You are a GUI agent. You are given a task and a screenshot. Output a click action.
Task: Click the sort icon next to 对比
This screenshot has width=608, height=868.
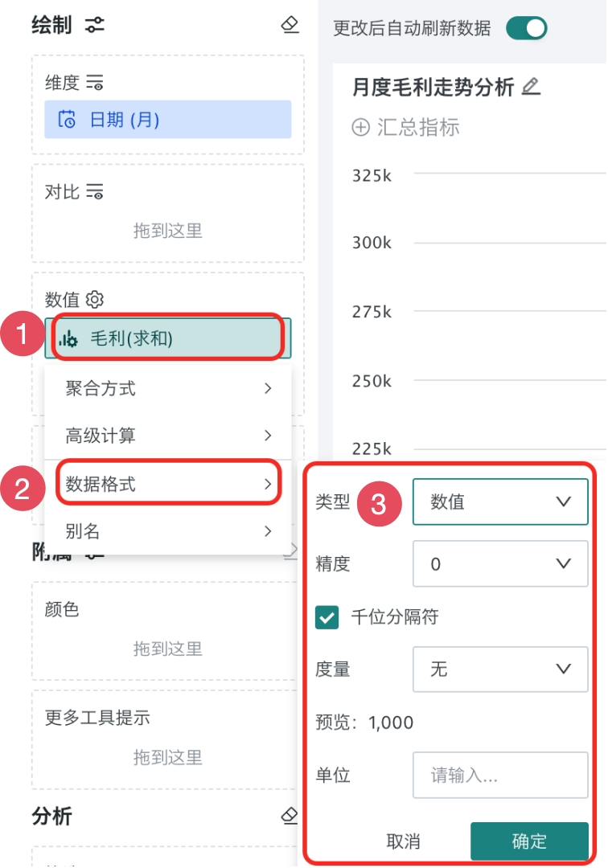click(95, 191)
